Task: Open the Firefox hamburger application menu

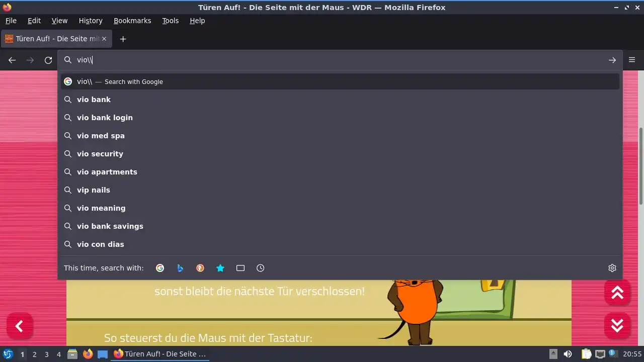Action: (632, 60)
